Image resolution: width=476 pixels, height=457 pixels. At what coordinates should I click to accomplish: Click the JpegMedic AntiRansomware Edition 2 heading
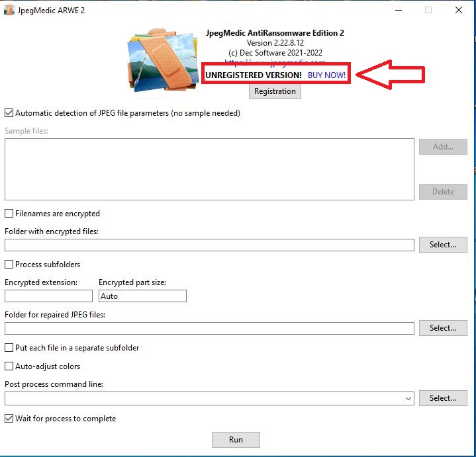tap(275, 33)
